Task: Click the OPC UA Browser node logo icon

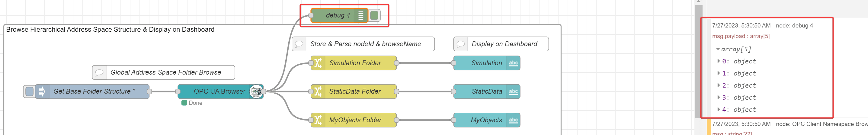Action: click(256, 91)
